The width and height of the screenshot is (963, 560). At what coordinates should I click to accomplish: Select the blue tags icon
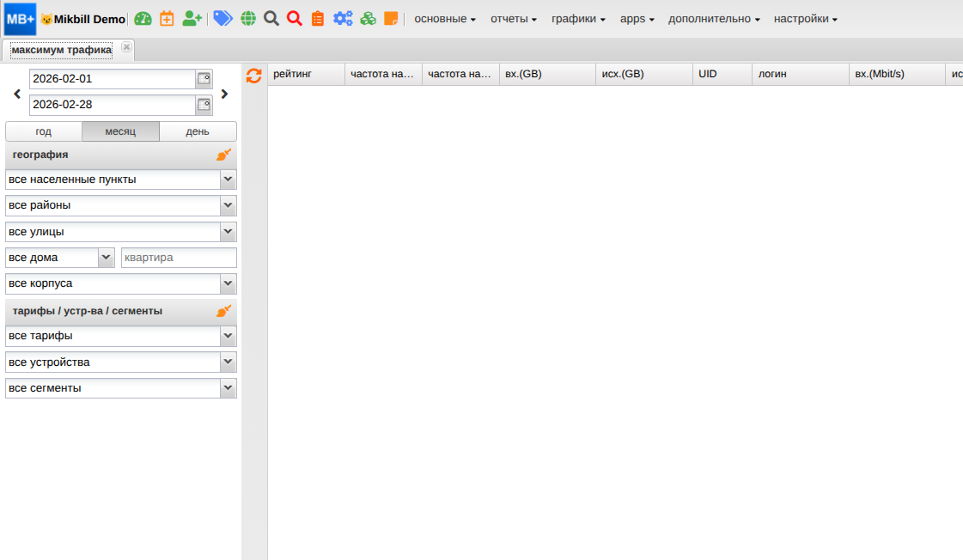222,17
